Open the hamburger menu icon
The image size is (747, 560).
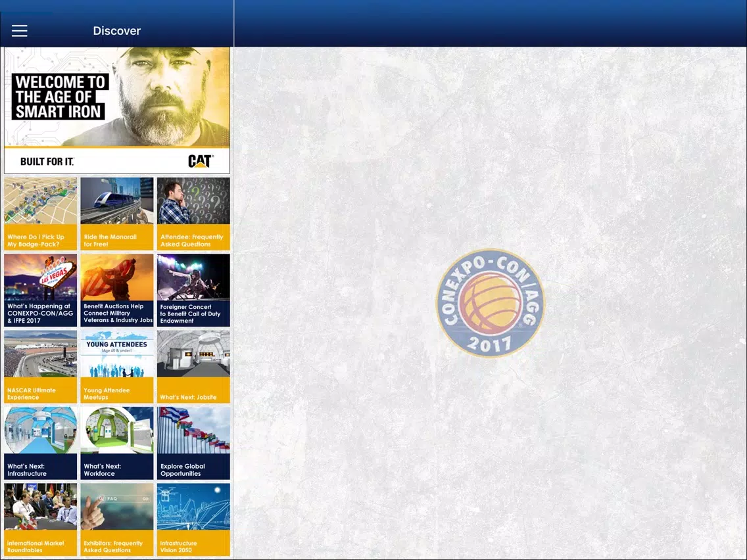pos(20,31)
